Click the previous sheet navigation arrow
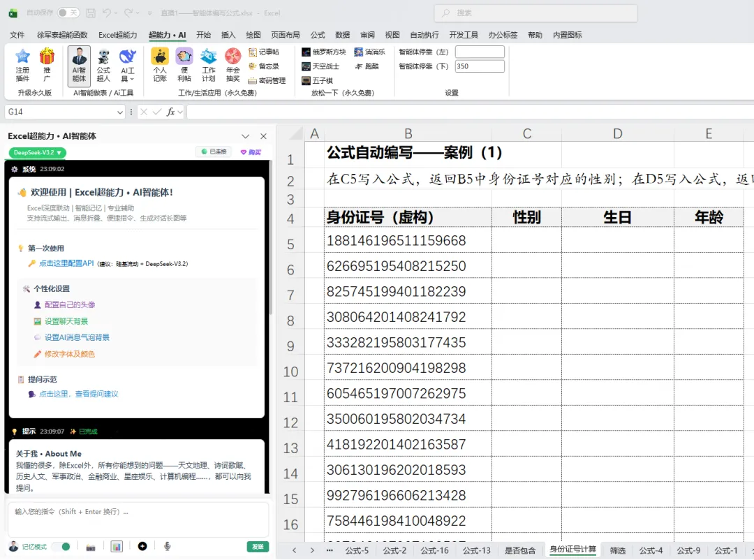 (x=295, y=550)
